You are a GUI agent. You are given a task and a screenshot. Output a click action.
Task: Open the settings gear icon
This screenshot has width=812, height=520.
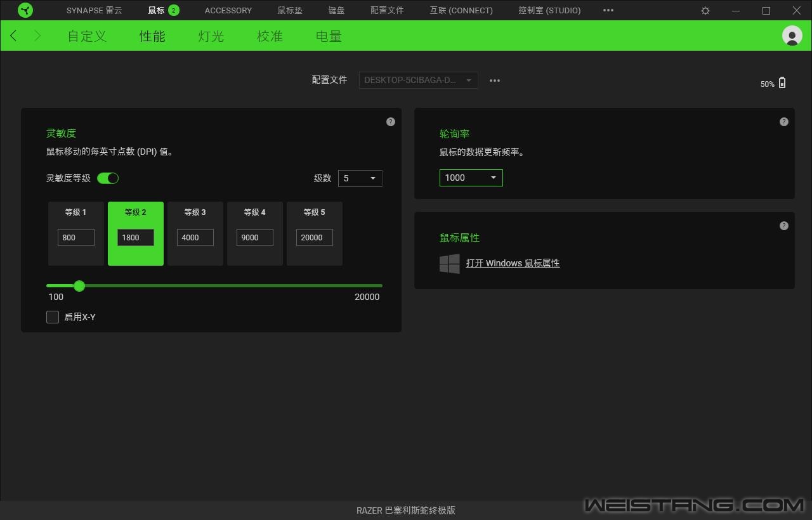pyautogui.click(x=705, y=11)
